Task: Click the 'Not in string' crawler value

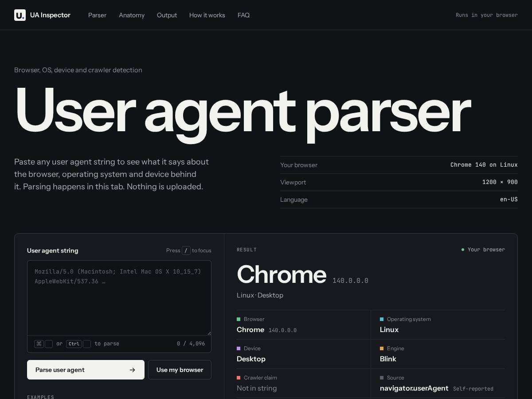Action: pos(257,388)
